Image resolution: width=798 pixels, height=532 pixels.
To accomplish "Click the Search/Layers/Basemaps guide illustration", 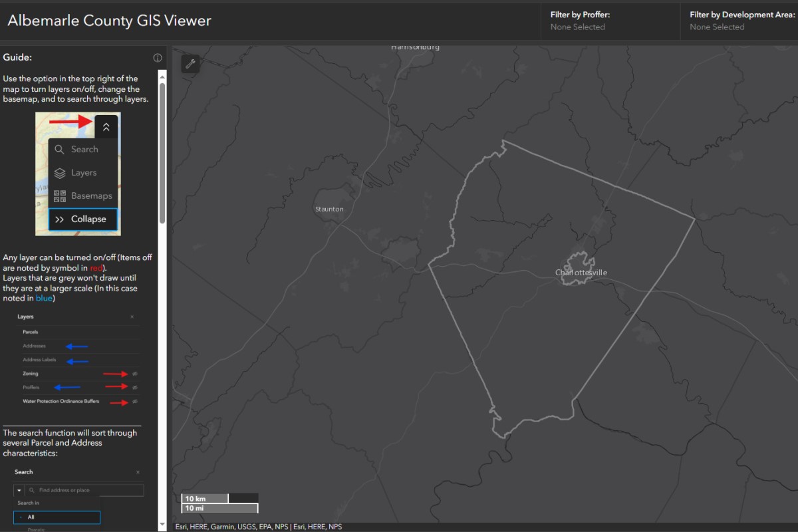I will point(78,174).
